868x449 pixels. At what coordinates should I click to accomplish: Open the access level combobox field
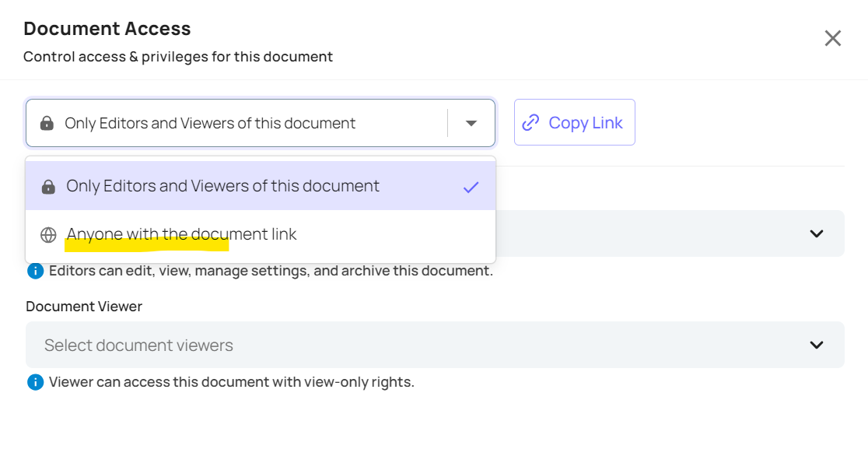(261, 123)
